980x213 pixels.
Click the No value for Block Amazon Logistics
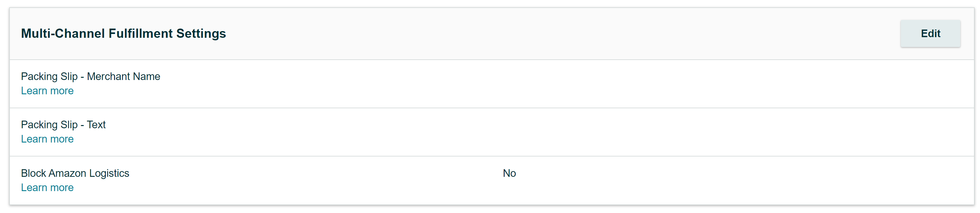[509, 173]
